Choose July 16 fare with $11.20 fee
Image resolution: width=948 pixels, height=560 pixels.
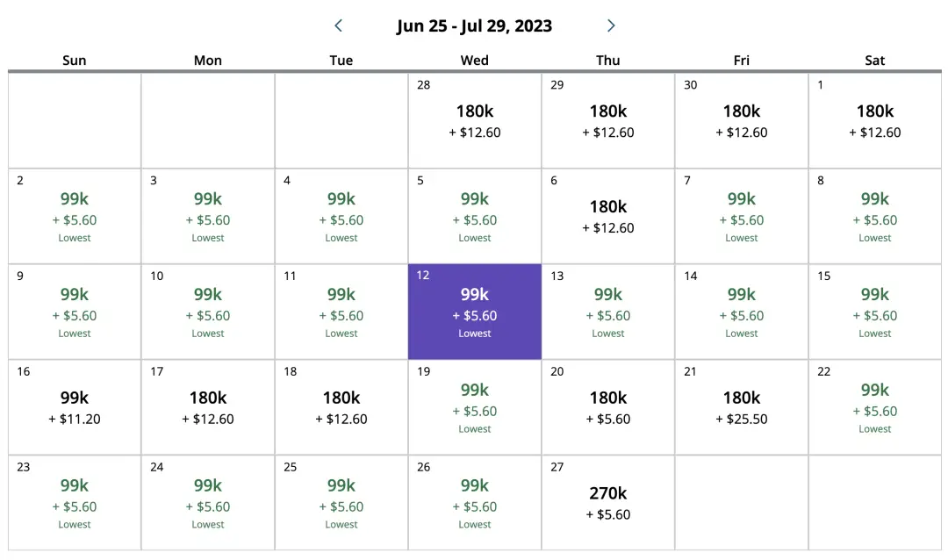point(75,407)
